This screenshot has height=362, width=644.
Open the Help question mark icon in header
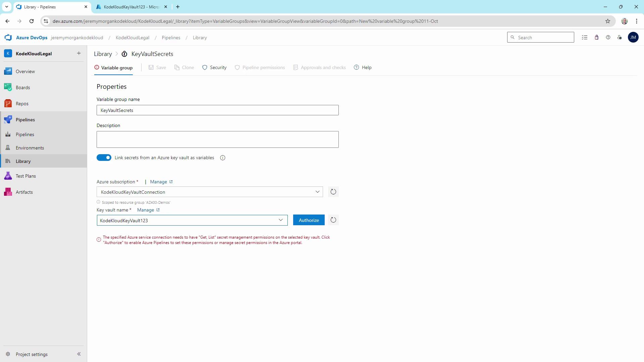(608, 38)
